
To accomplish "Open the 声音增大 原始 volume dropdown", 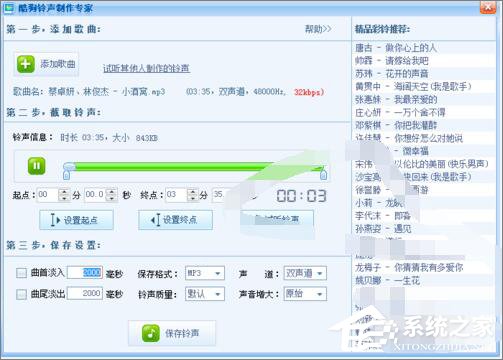I will (x=305, y=294).
